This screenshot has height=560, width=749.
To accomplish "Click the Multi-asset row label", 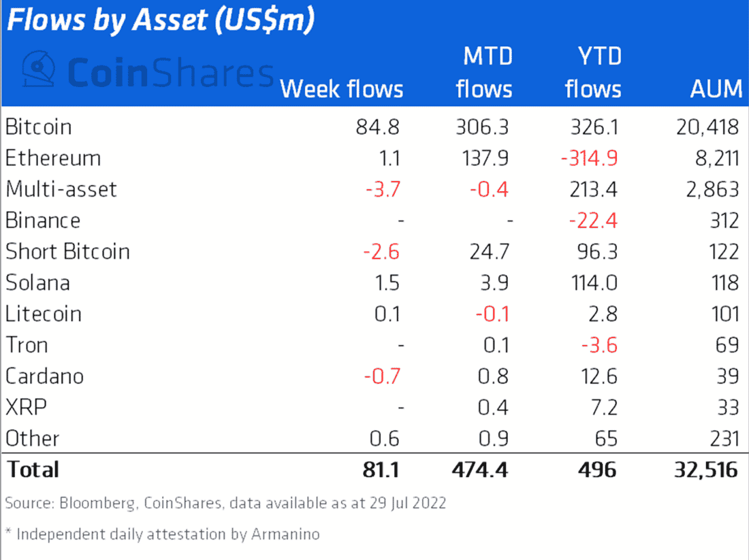I will (61, 189).
